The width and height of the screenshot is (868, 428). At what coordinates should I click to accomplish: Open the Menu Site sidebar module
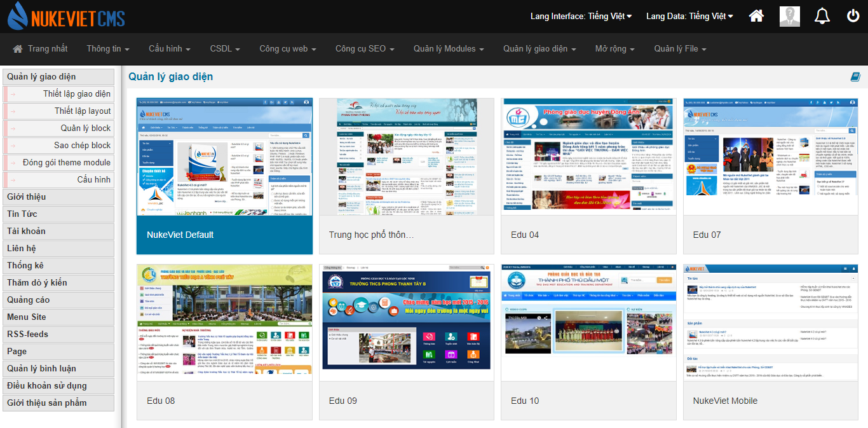pyautogui.click(x=58, y=317)
